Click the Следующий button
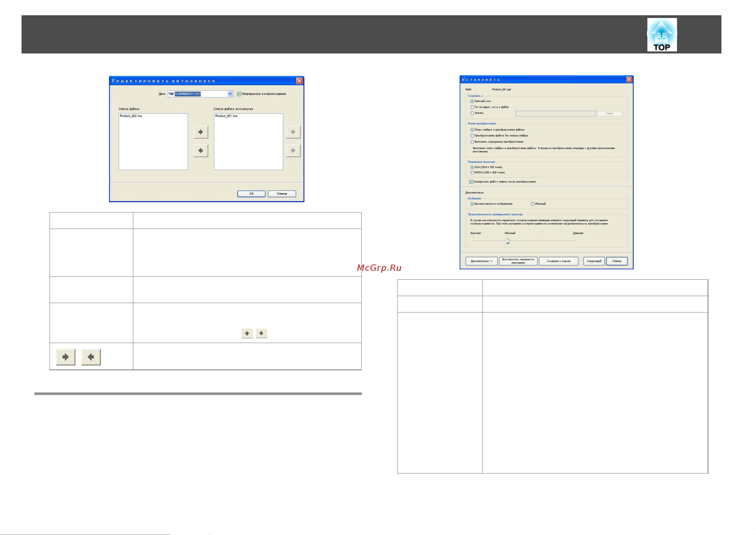 click(594, 261)
